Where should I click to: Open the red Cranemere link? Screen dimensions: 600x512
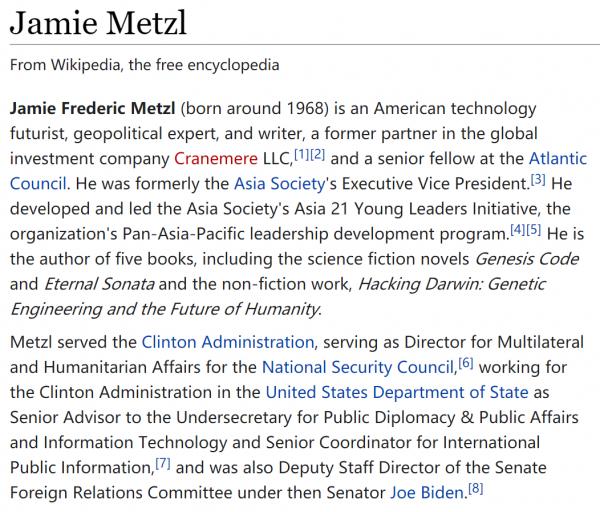pos(217,159)
